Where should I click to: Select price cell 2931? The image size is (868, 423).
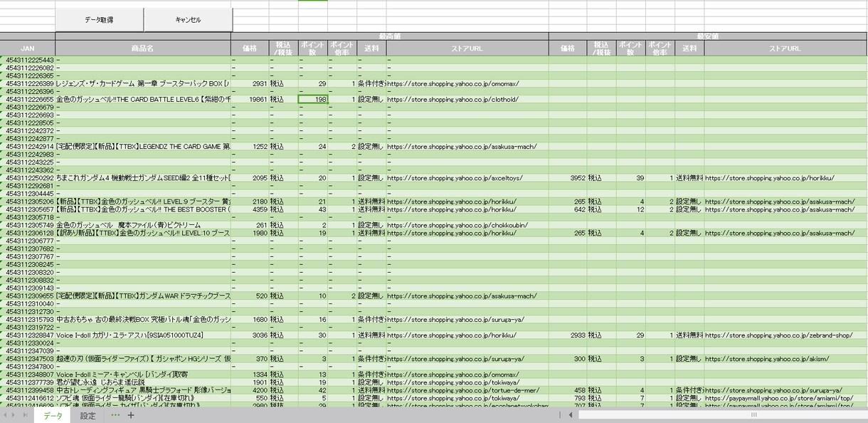[x=250, y=83]
